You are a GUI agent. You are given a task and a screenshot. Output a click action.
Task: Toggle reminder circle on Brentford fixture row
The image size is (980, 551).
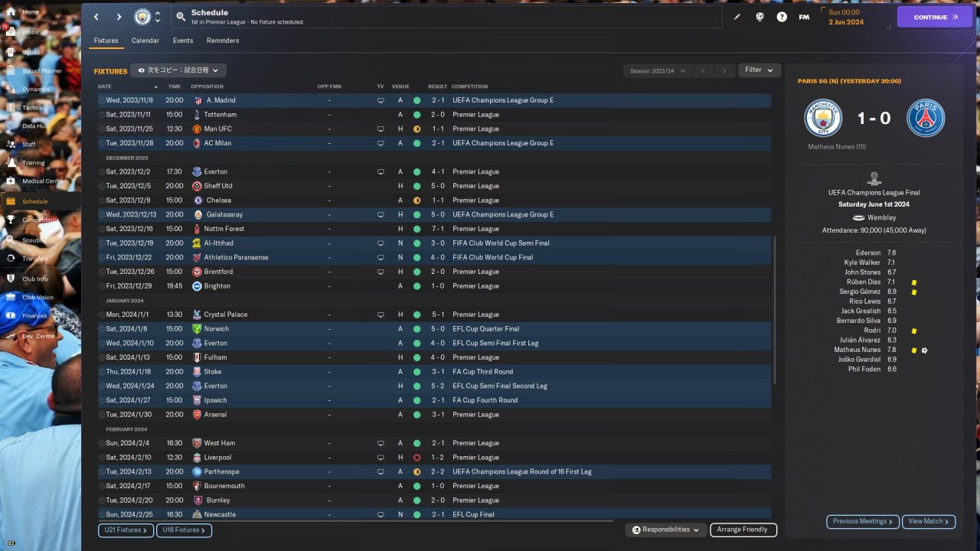[x=102, y=272]
